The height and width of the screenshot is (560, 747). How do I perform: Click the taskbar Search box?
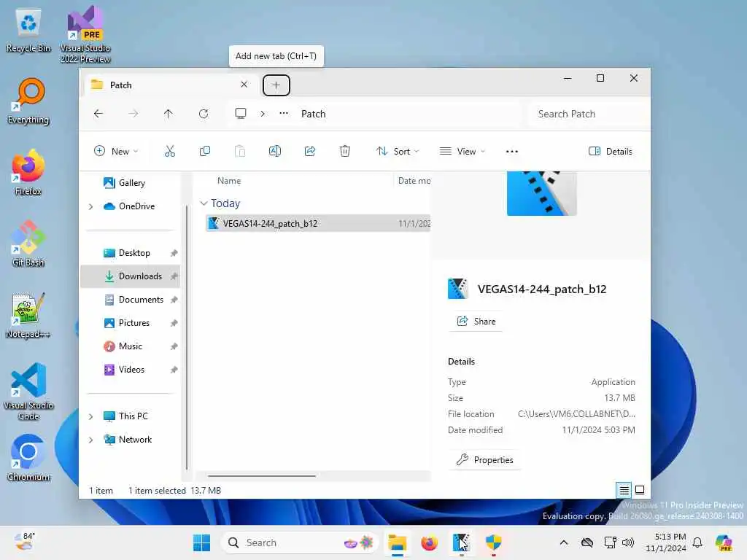pos(299,542)
